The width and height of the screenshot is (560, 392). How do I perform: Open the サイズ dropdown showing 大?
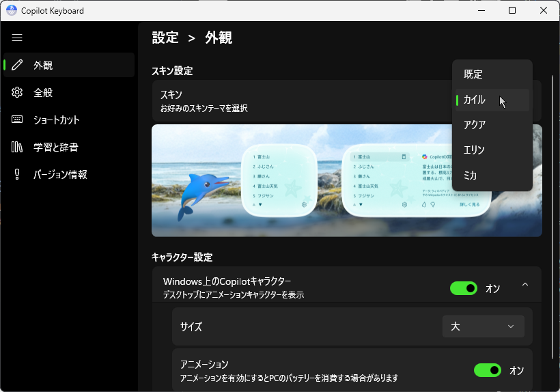pos(484,326)
